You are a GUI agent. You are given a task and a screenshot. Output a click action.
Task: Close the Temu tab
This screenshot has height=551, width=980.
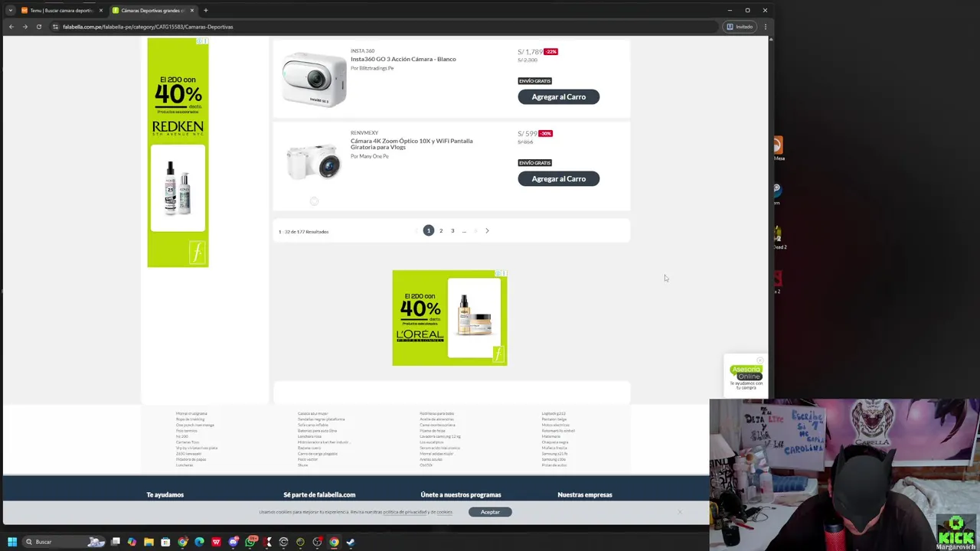100,10
